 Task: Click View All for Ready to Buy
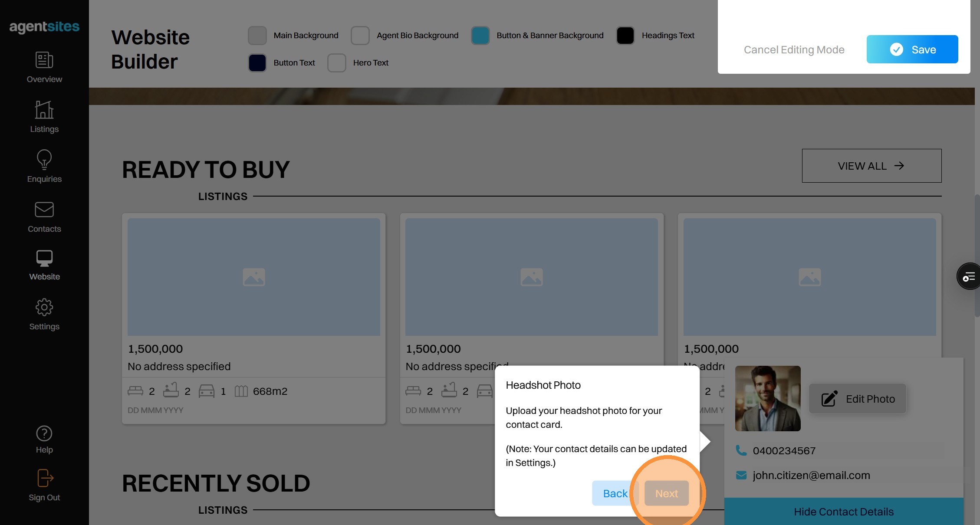[871, 166]
